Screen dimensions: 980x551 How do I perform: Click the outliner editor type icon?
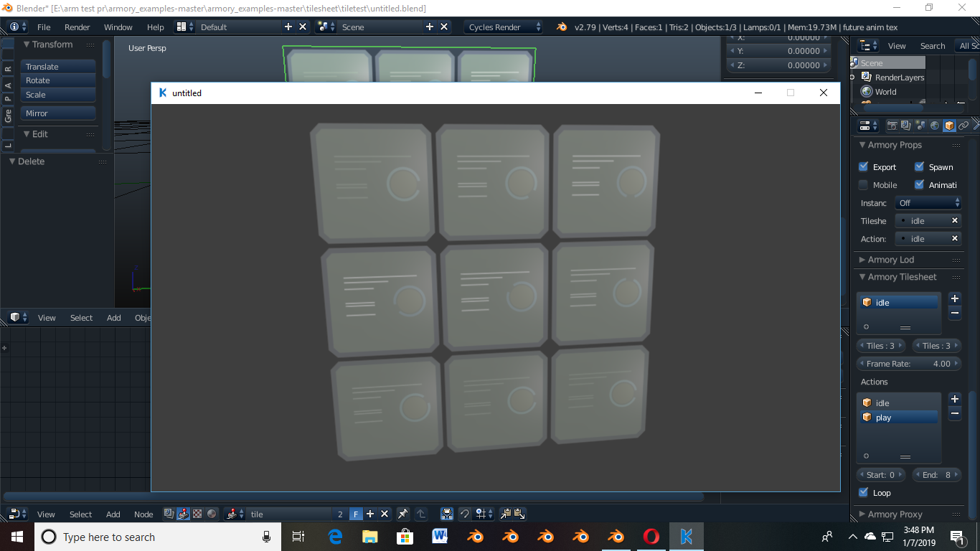869,46
